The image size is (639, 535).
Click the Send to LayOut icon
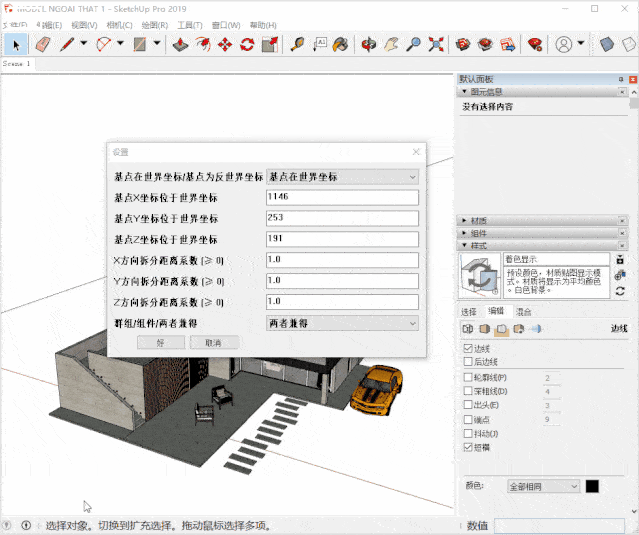(x=508, y=44)
